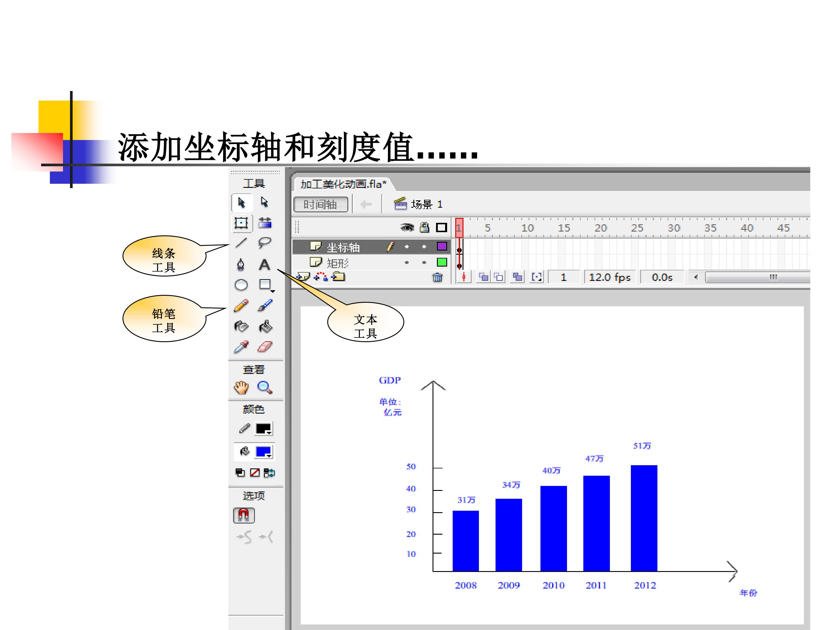This screenshot has height=630, width=840.
Task: Choose the Brush tool
Action: 265,305
